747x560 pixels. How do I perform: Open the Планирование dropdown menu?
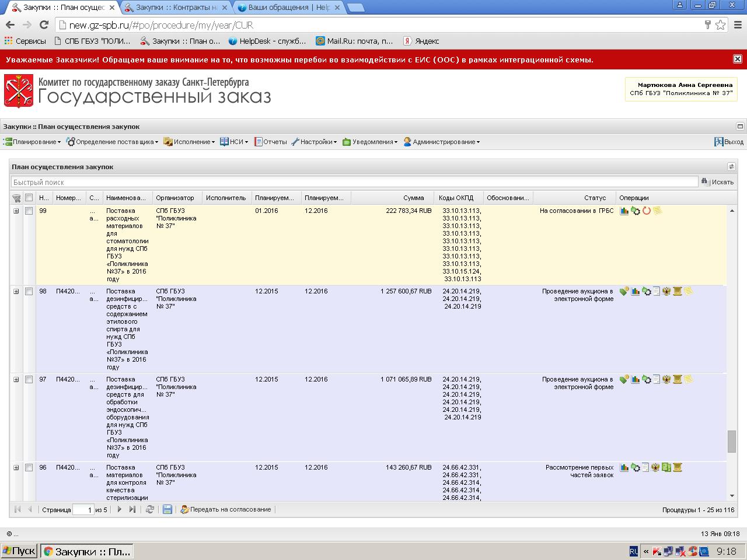pos(32,142)
